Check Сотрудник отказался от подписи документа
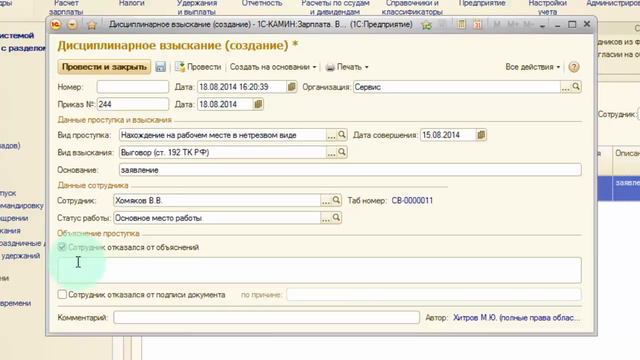Image resolution: width=640 pixels, height=360 pixels. (62, 294)
